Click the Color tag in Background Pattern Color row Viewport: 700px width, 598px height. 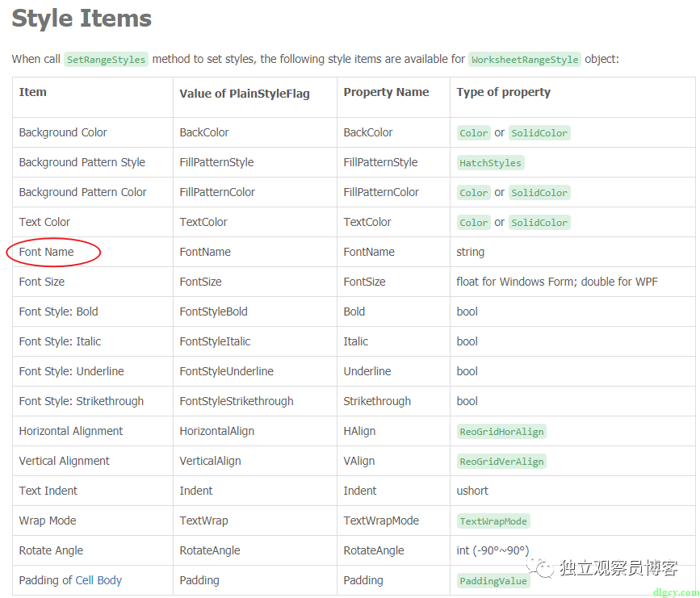pos(473,192)
